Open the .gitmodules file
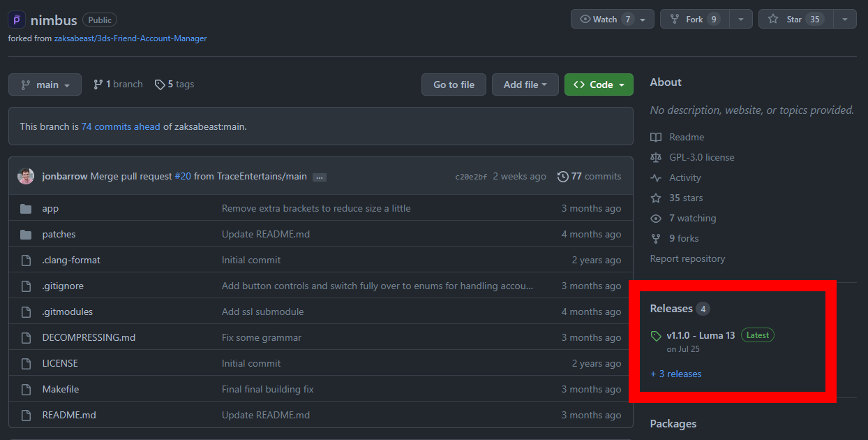Viewport: 868px width, 440px height. click(x=67, y=311)
